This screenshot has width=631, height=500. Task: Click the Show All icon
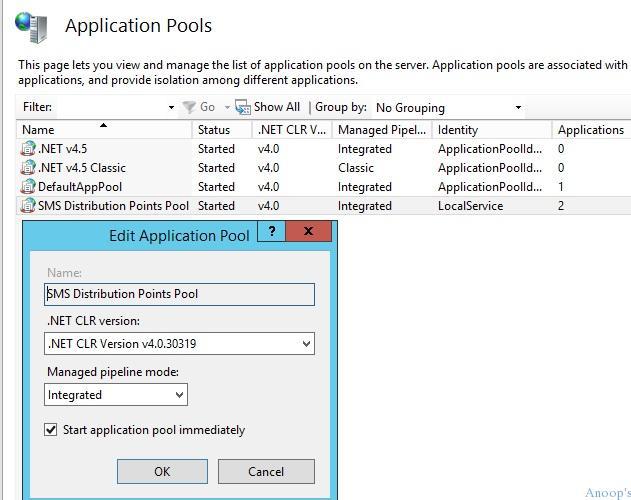click(x=243, y=107)
